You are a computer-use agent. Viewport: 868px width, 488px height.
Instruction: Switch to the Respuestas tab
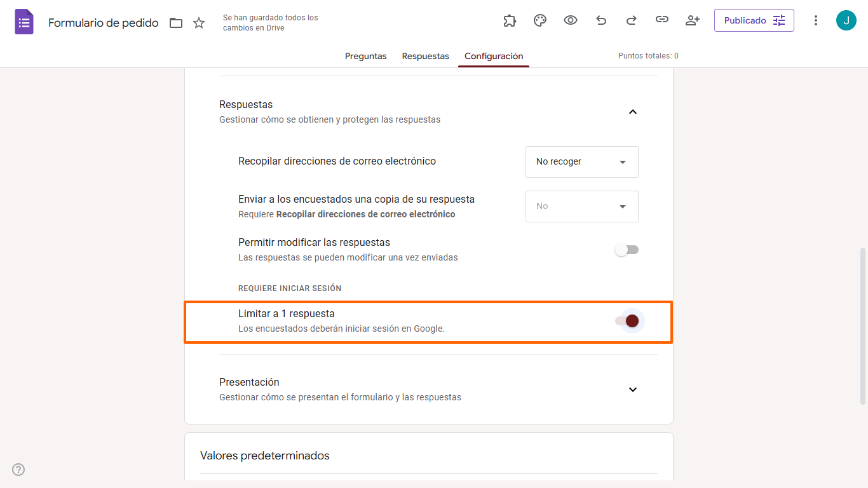click(426, 56)
